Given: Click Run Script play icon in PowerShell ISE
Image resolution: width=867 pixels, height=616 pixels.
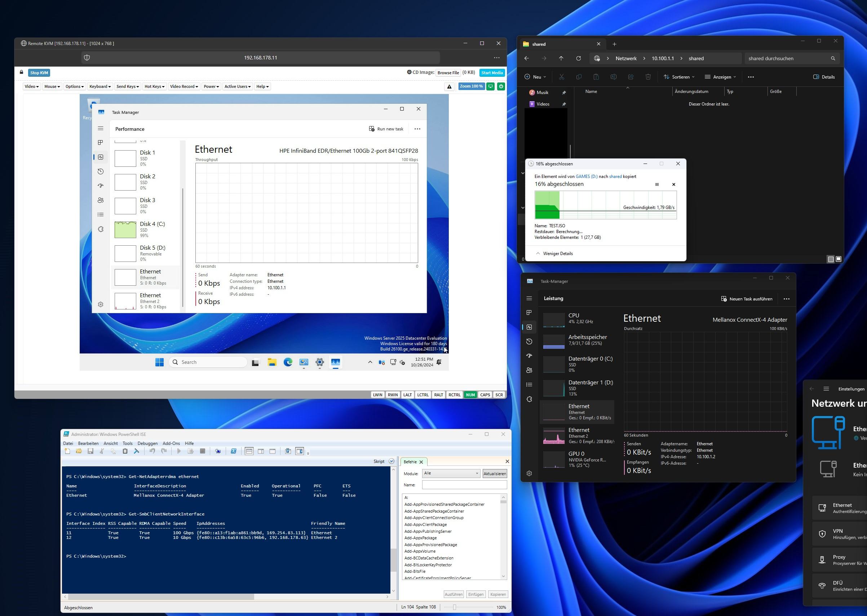Looking at the screenshot, I should 179,451.
